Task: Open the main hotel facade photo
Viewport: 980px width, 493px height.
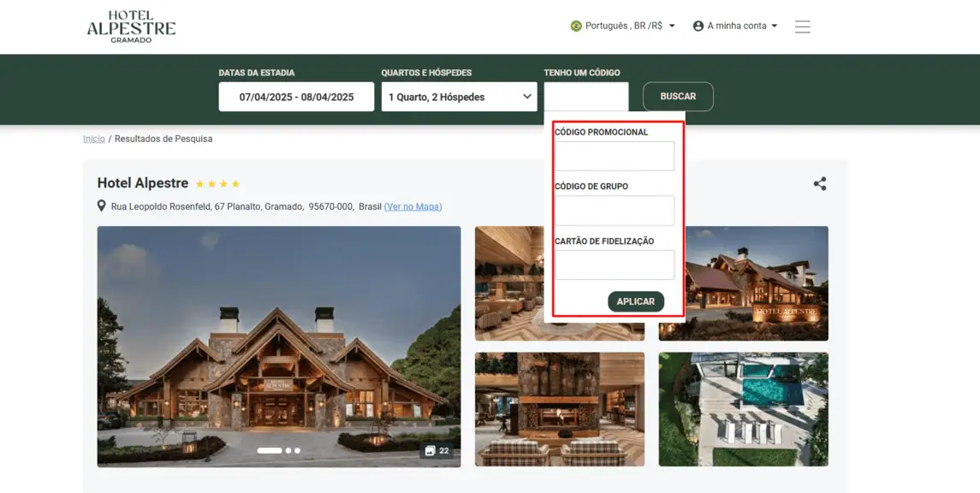Action: tap(279, 346)
